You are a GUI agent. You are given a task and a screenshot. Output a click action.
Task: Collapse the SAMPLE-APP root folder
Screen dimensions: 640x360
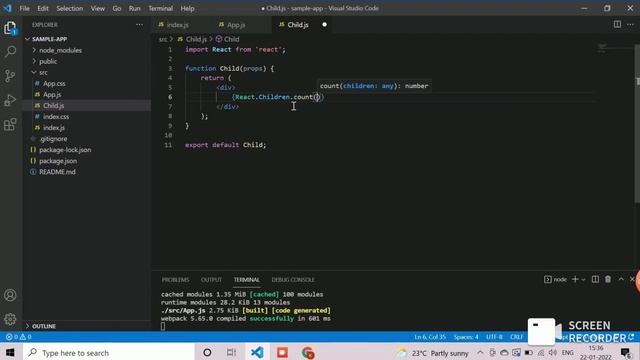tap(49, 39)
